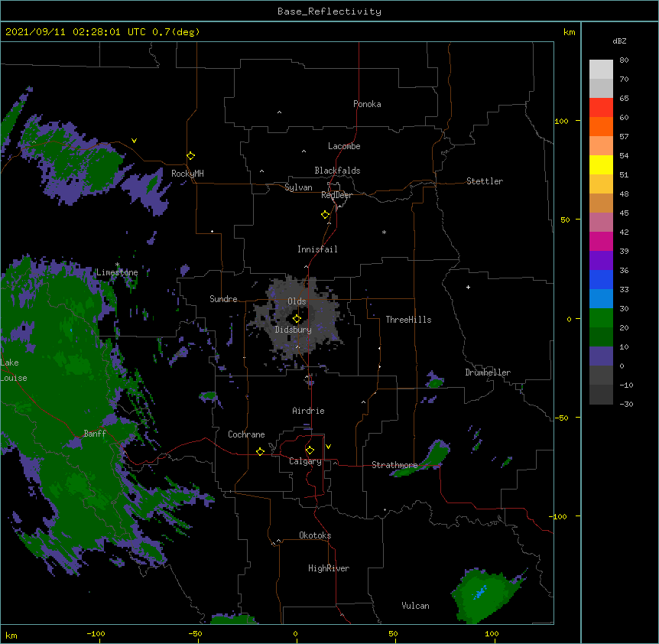This screenshot has height=644, width=659.
Task: Select the yellow diamond marker under Cochrane label
Action: [260, 451]
